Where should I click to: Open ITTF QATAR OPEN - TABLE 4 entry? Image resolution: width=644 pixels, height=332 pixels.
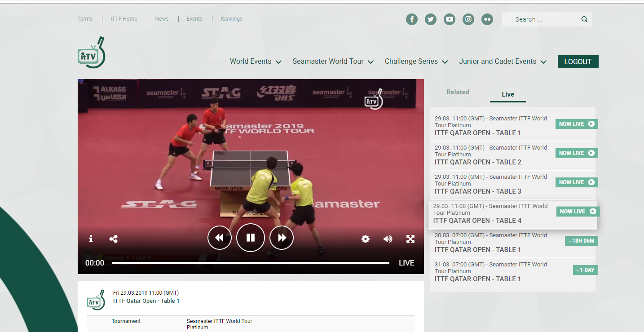[x=513, y=215]
